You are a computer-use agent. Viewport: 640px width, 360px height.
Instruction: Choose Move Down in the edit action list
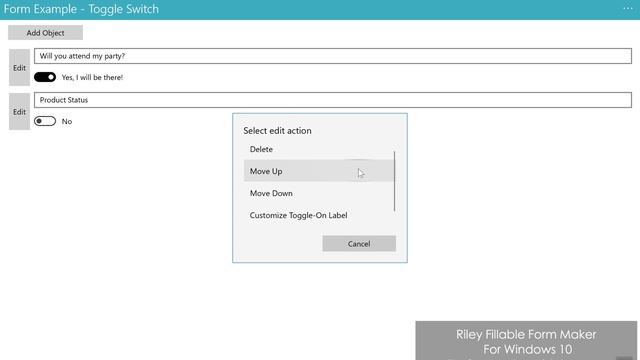(319, 193)
